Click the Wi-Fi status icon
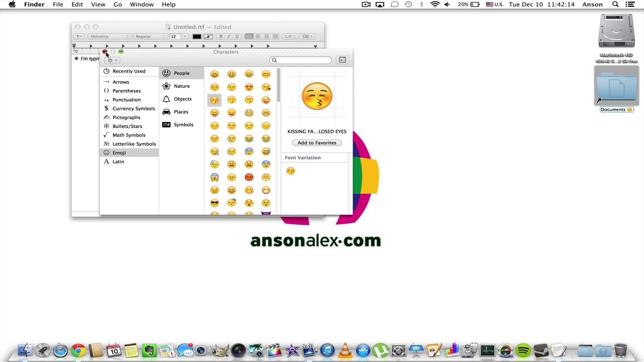Screen dimensions: 644x362 click(x=435, y=5)
